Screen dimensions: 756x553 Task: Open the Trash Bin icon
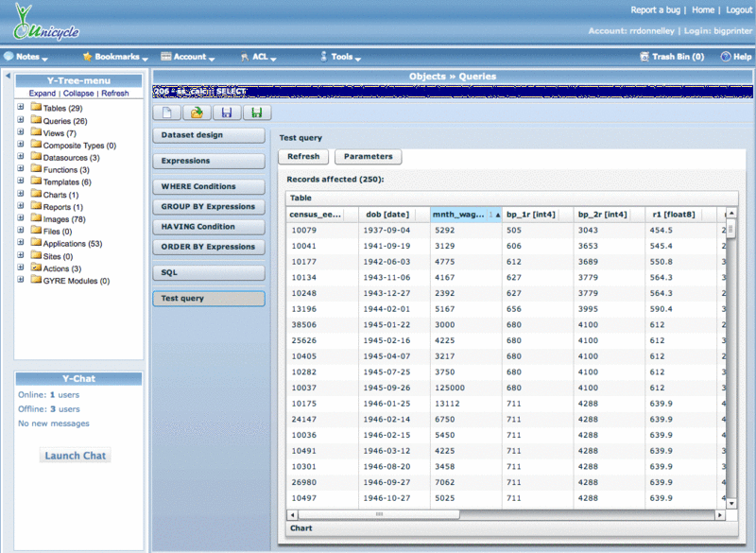(644, 57)
